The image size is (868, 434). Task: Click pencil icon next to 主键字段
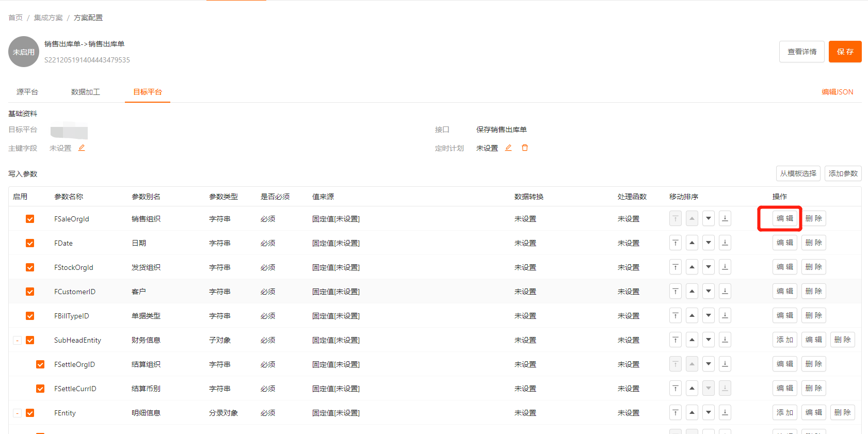(x=82, y=148)
